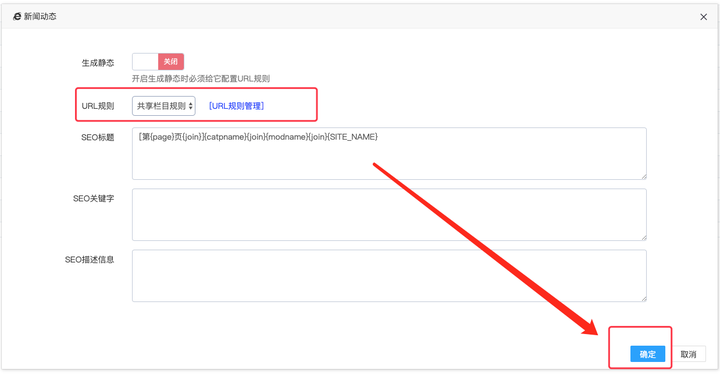Toggle the 生成静态 switch showing 关闭
Image resolution: width=720 pixels, height=380 pixels.
158,62
